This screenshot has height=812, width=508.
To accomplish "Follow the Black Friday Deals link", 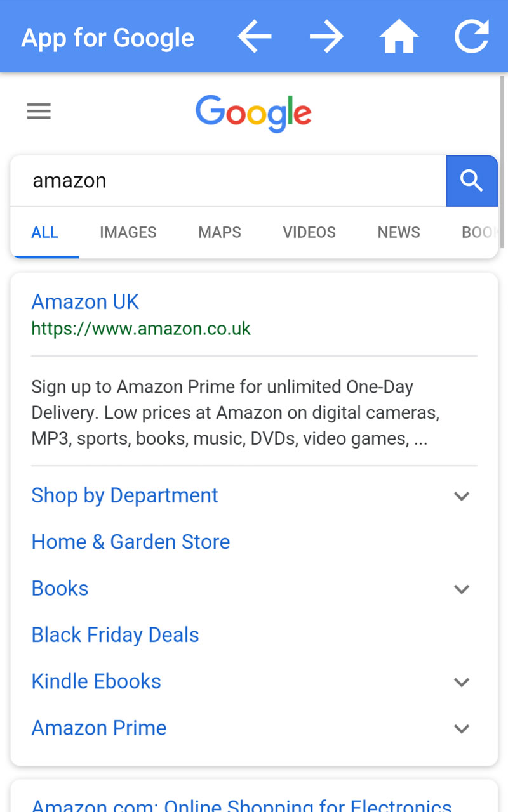I will [115, 635].
